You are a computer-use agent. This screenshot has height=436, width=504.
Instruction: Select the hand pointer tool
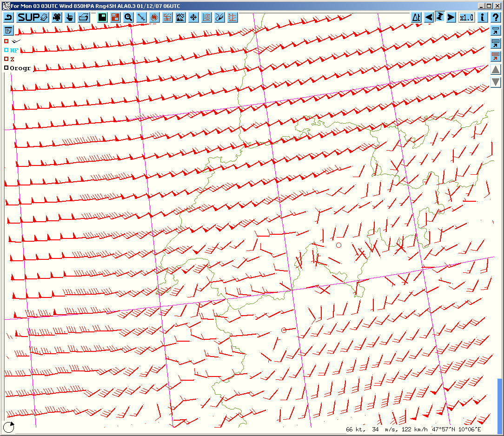point(70,18)
